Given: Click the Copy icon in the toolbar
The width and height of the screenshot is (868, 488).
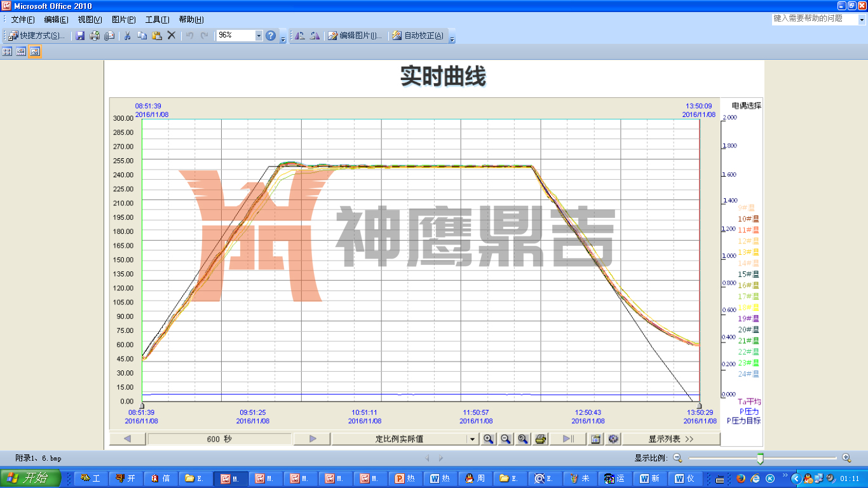Looking at the screenshot, I should [x=142, y=36].
